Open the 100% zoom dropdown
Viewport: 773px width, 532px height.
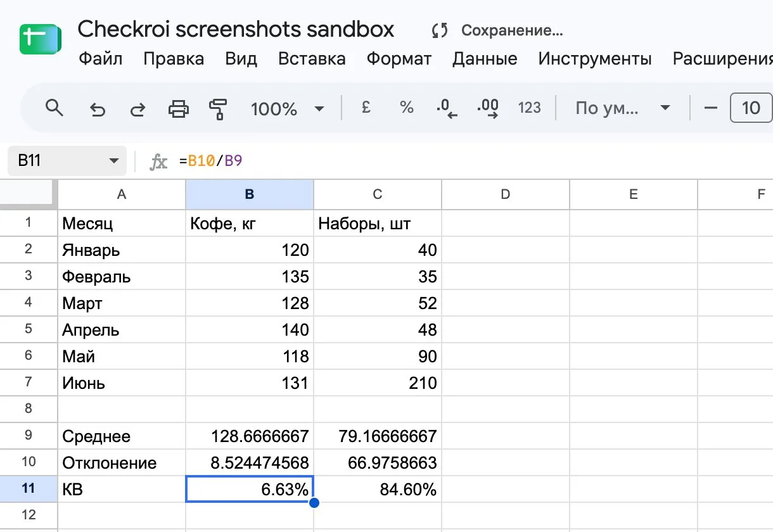[x=287, y=109]
